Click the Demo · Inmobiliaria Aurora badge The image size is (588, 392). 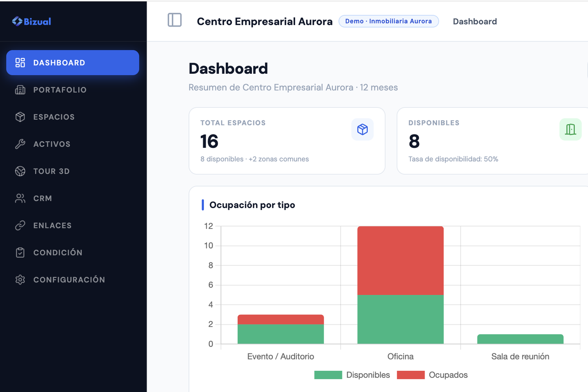point(388,21)
